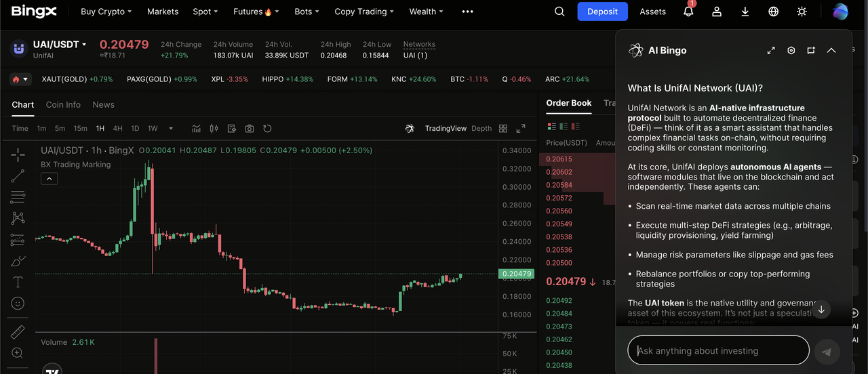Open the Assets link
The image size is (868, 374).
[652, 12]
